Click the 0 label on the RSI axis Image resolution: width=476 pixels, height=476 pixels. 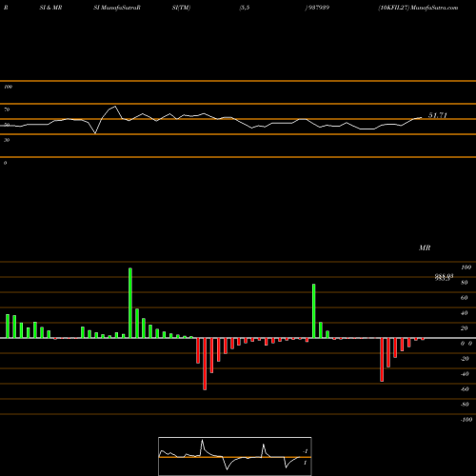click(5, 163)
